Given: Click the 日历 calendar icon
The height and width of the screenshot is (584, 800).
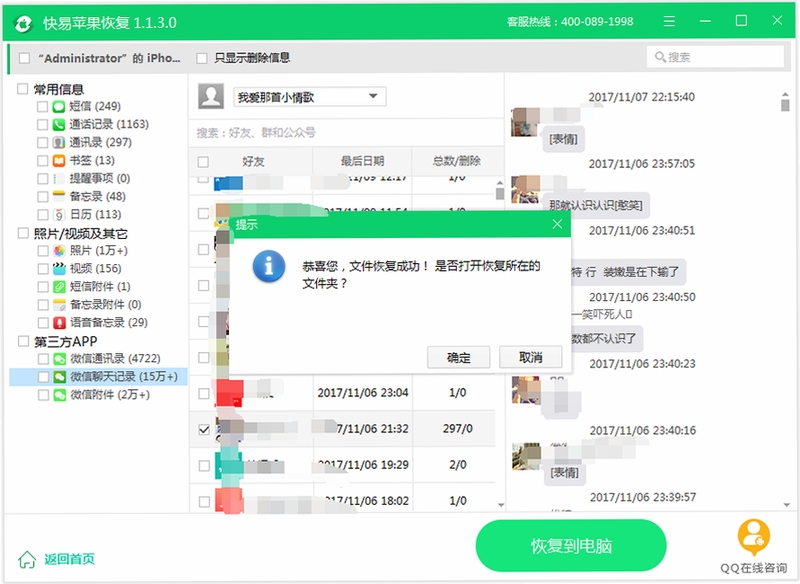Looking at the screenshot, I should [x=59, y=215].
